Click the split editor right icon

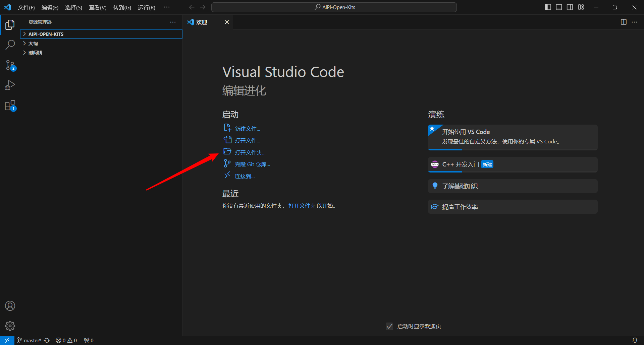(624, 22)
